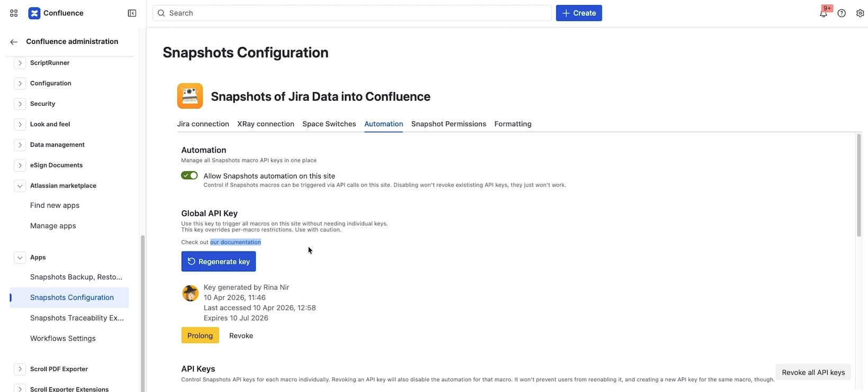Expand the Data management section
The height and width of the screenshot is (392, 868).
click(x=20, y=145)
